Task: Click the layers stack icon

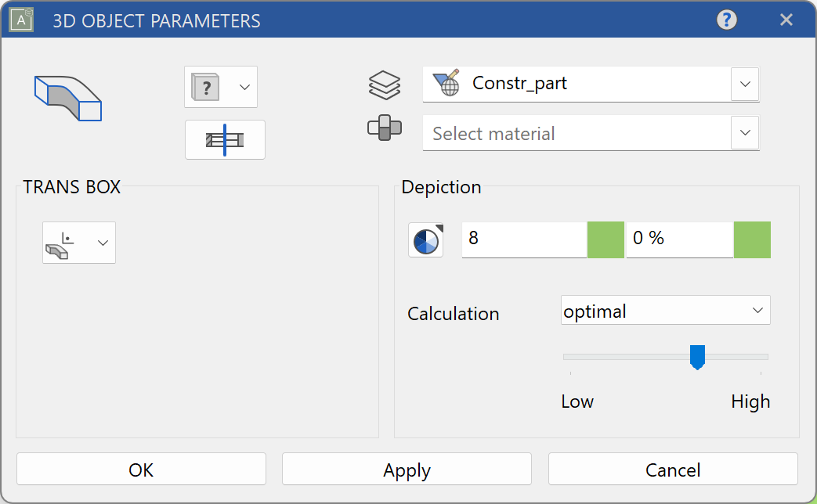Action: 385,85
